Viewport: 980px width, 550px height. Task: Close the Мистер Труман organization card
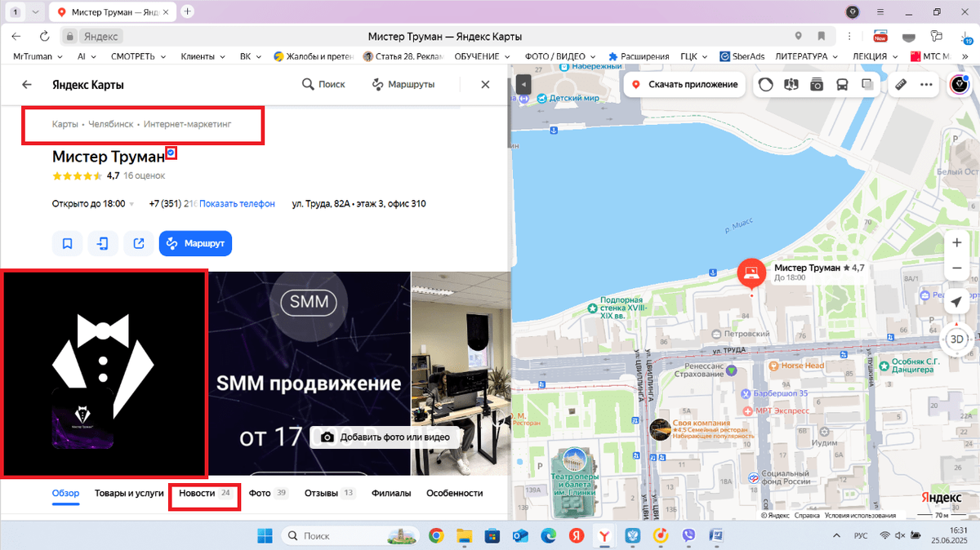pyautogui.click(x=485, y=85)
